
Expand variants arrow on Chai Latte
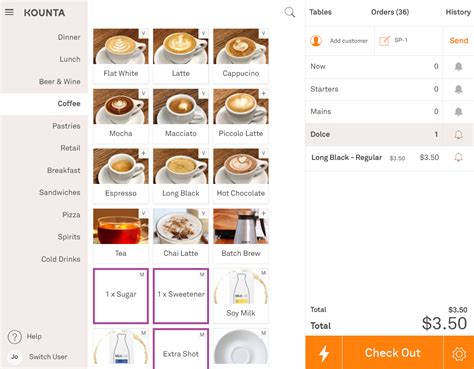coord(204,213)
